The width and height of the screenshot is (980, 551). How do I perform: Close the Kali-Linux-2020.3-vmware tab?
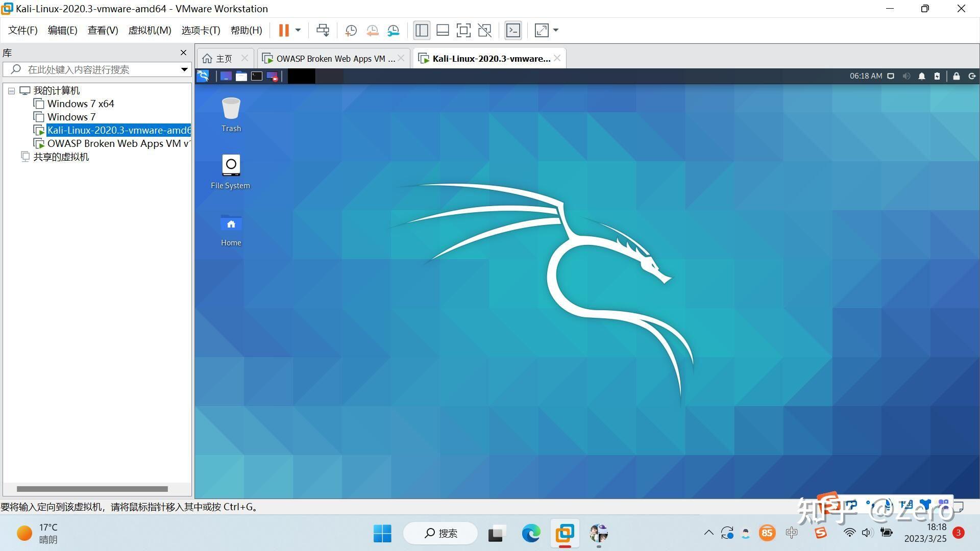(x=557, y=58)
